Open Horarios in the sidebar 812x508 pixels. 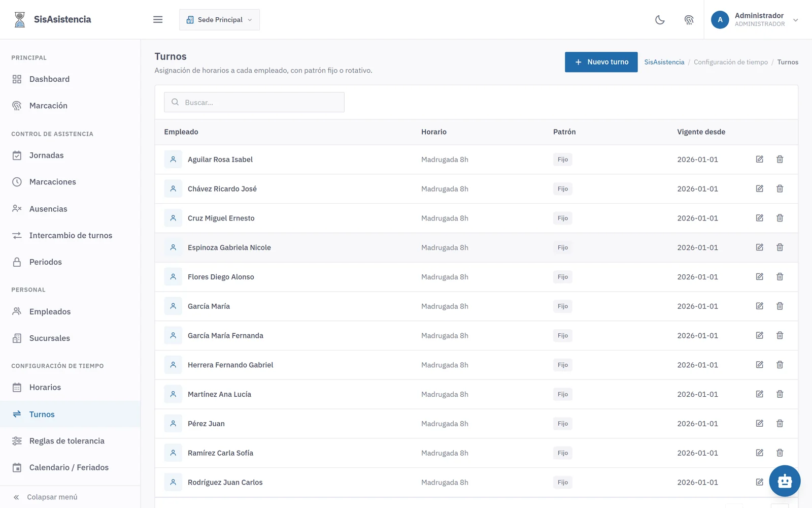[70, 387]
